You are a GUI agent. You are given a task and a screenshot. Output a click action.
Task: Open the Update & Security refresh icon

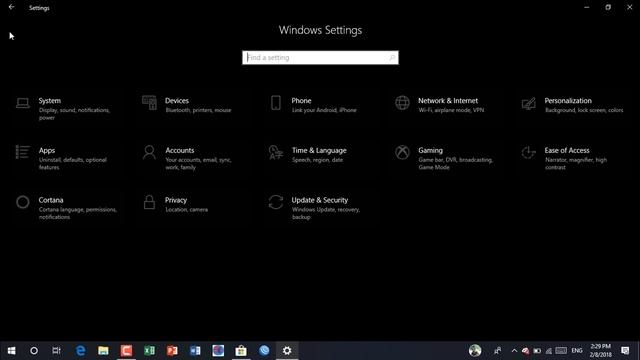[276, 202]
